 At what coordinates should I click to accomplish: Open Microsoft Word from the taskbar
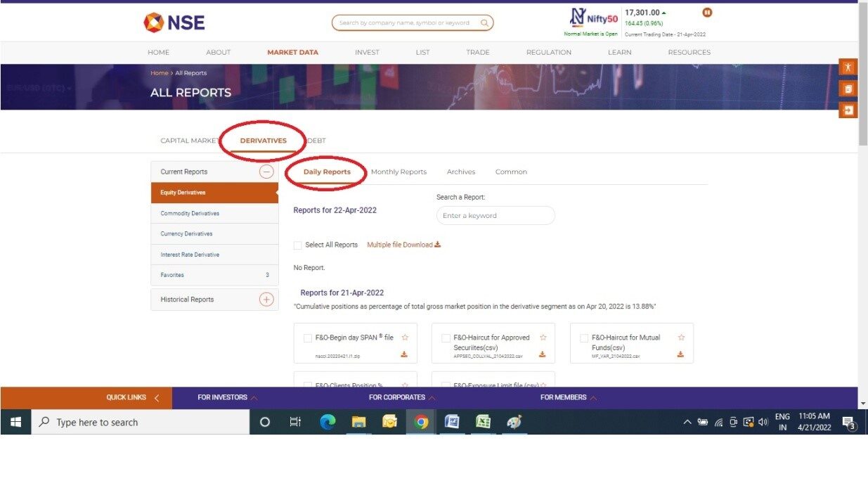(x=452, y=422)
